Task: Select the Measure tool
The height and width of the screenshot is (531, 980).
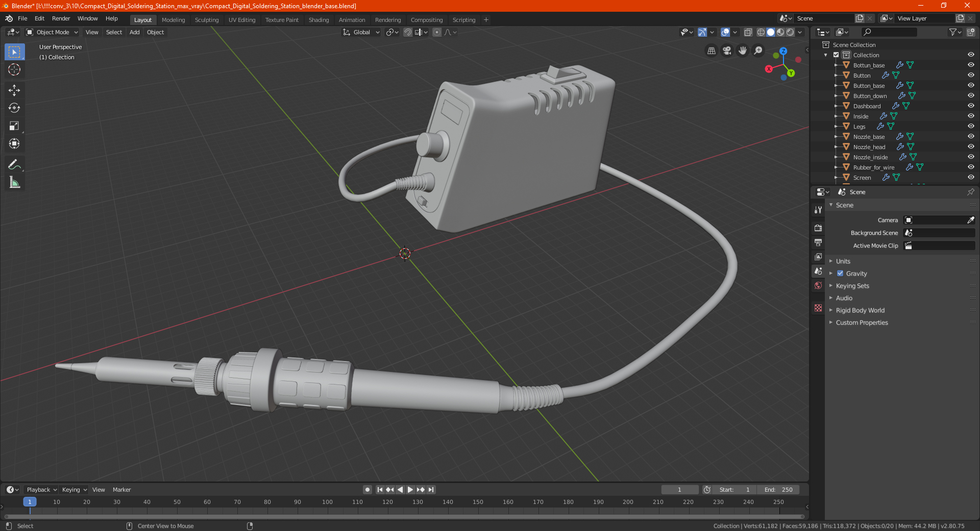Action: pyautogui.click(x=14, y=182)
